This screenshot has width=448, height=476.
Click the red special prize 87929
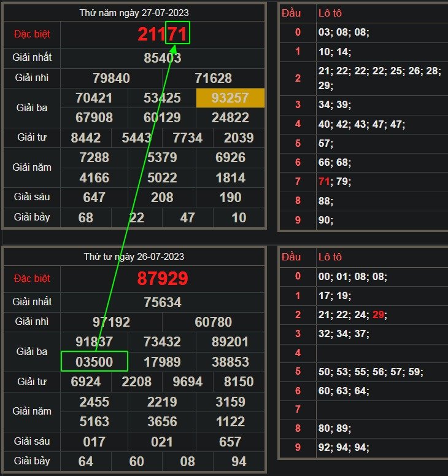162,278
